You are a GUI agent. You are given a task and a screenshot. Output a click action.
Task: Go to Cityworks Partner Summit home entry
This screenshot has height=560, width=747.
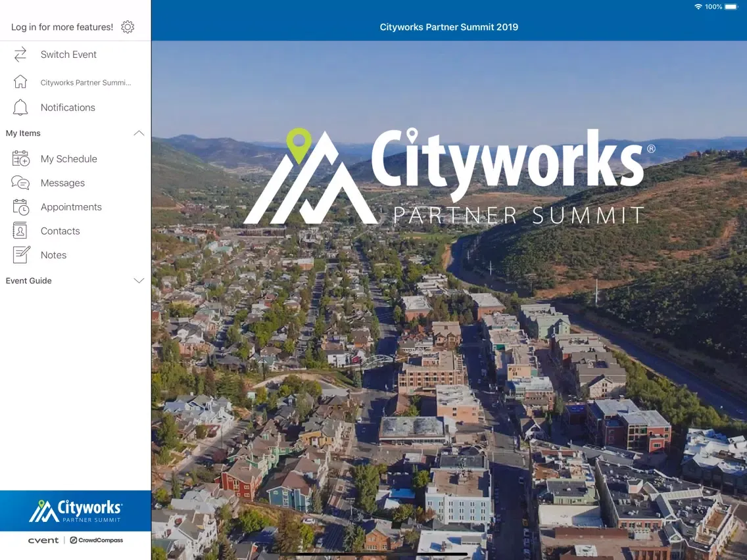point(76,82)
